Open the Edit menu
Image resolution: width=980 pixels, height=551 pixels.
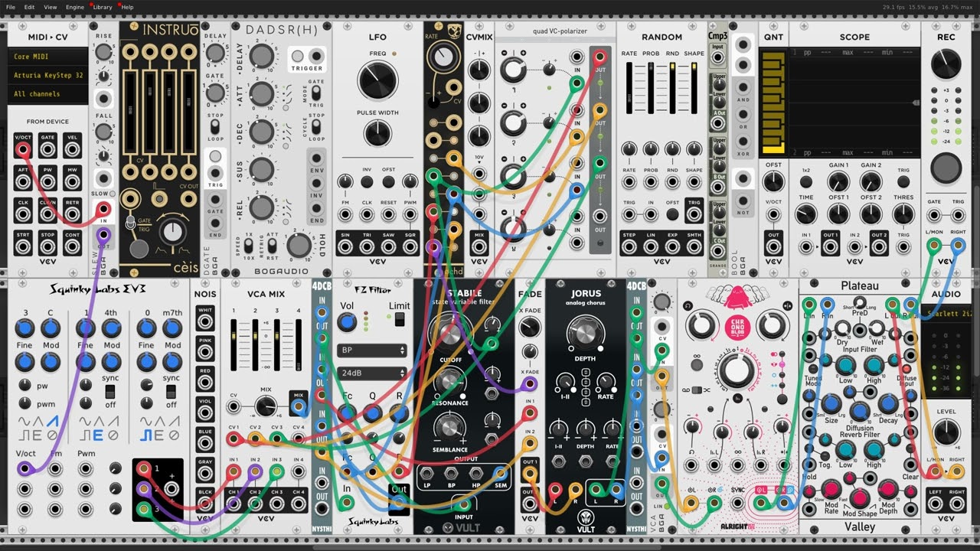click(x=29, y=7)
